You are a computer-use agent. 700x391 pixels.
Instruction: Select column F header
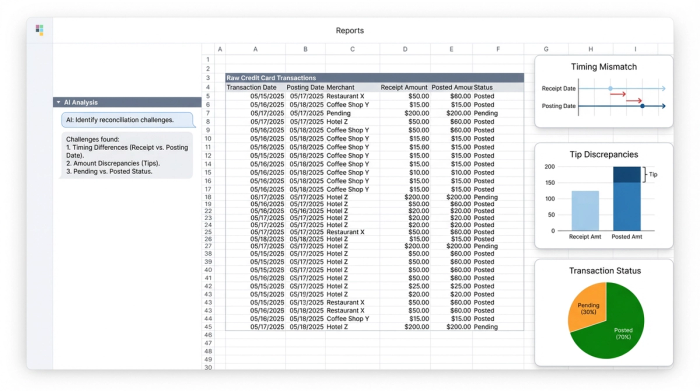coord(498,49)
